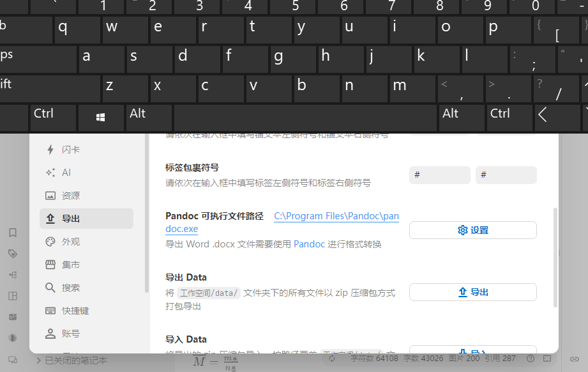Click the 图片 200 status text
This screenshot has width=588, height=372.
pyautogui.click(x=464, y=359)
